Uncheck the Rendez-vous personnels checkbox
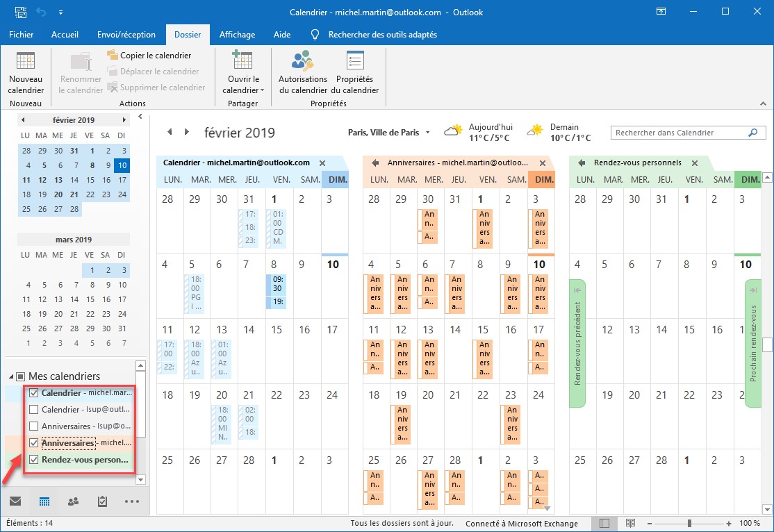Viewport: 774px width, 532px height. pyautogui.click(x=33, y=460)
